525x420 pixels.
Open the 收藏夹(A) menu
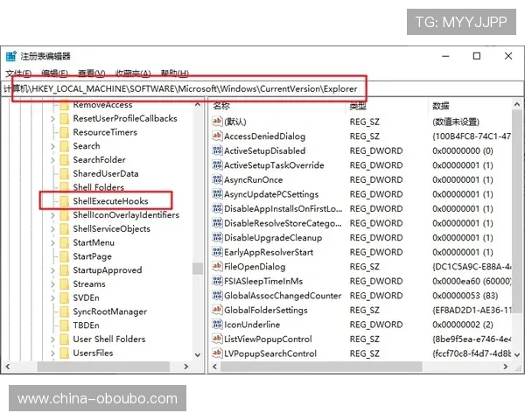[133, 73]
